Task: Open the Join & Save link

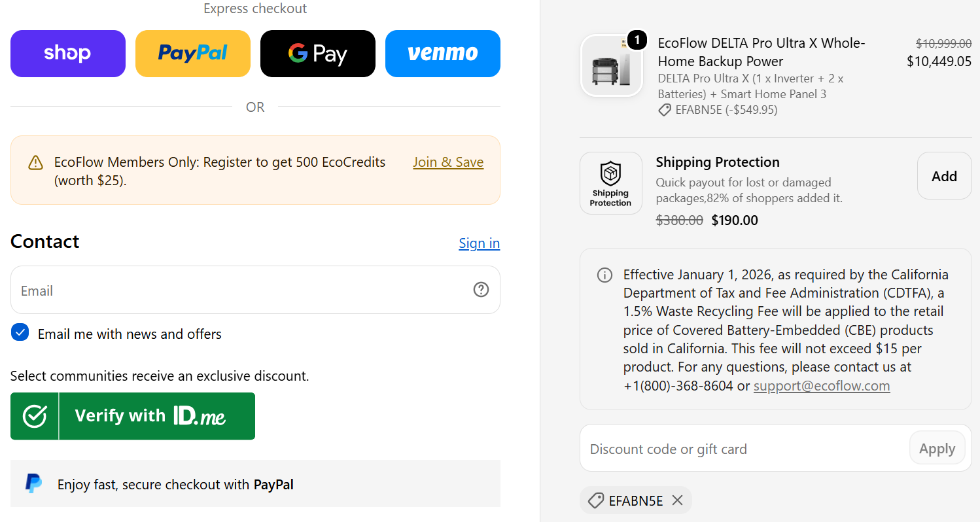Action: click(448, 162)
